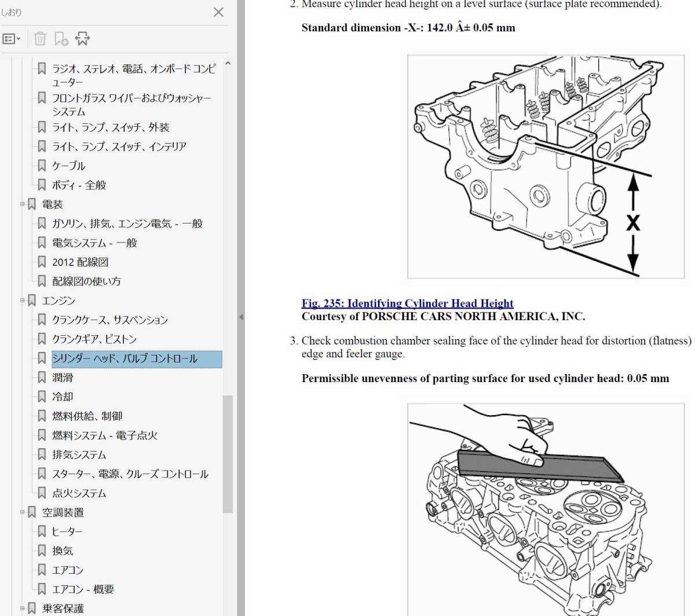Click the panel collapse arrow on divider
The height and width of the screenshot is (616, 695).
pos(241,317)
